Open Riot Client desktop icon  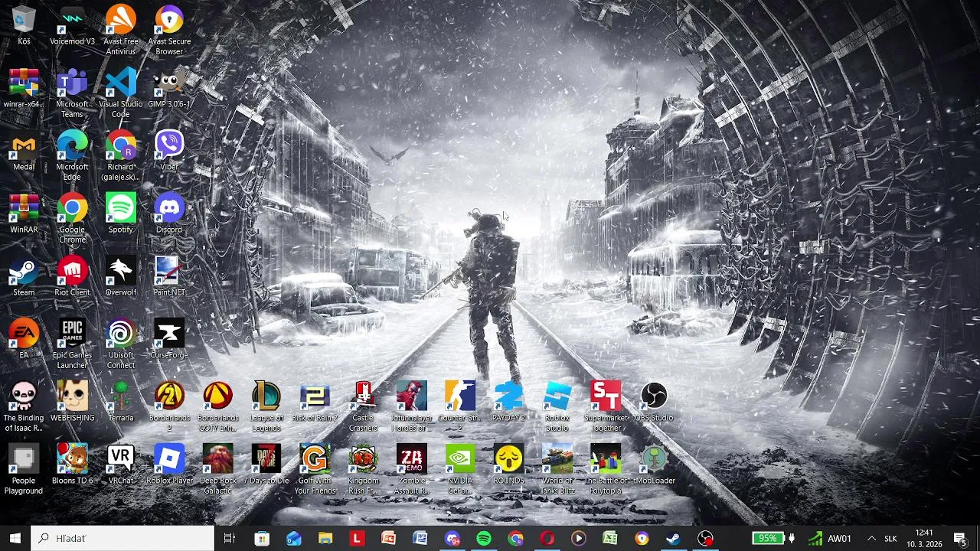(72, 276)
